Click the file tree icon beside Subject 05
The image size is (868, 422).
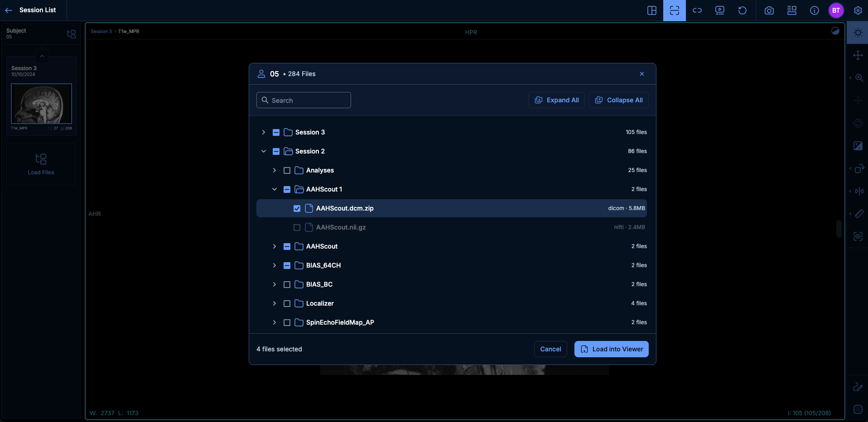[71, 34]
